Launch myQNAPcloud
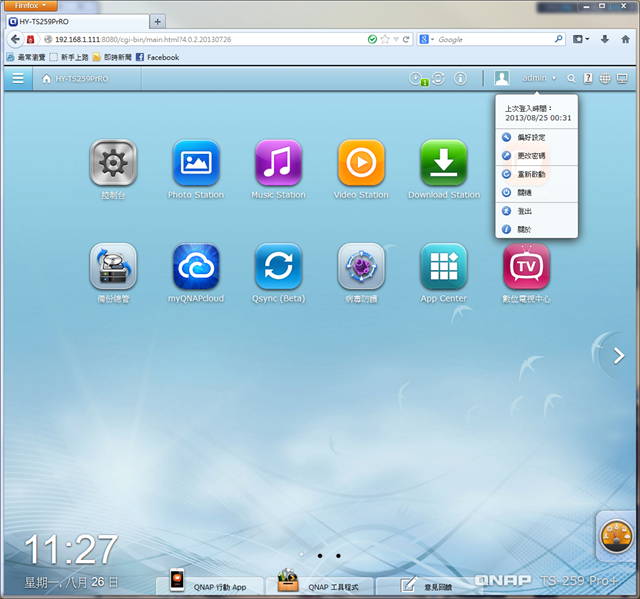The width and height of the screenshot is (640, 599). pos(196,266)
